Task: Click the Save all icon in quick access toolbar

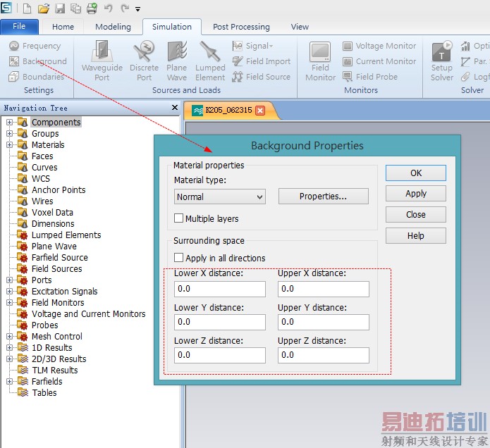Action: pyautogui.click(x=75, y=8)
